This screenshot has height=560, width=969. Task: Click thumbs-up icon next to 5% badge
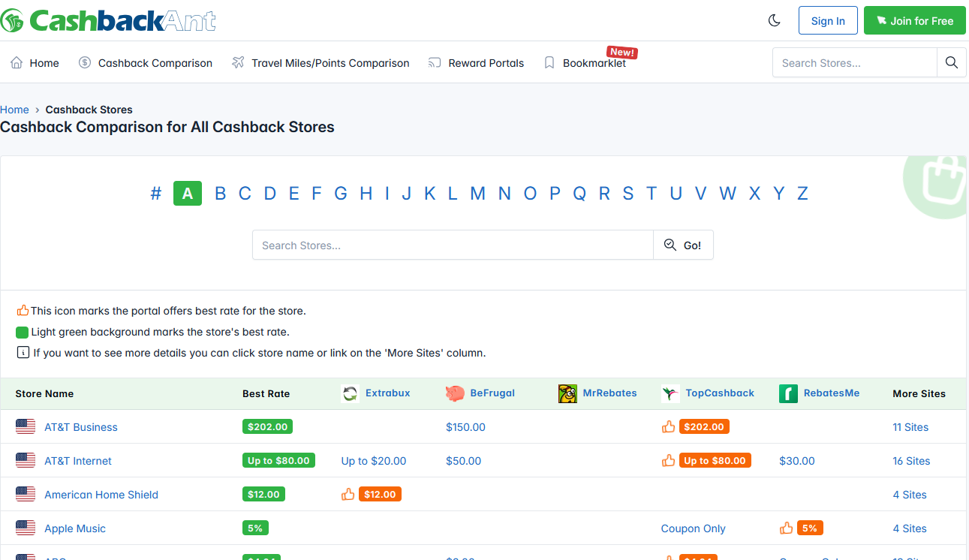click(x=786, y=528)
